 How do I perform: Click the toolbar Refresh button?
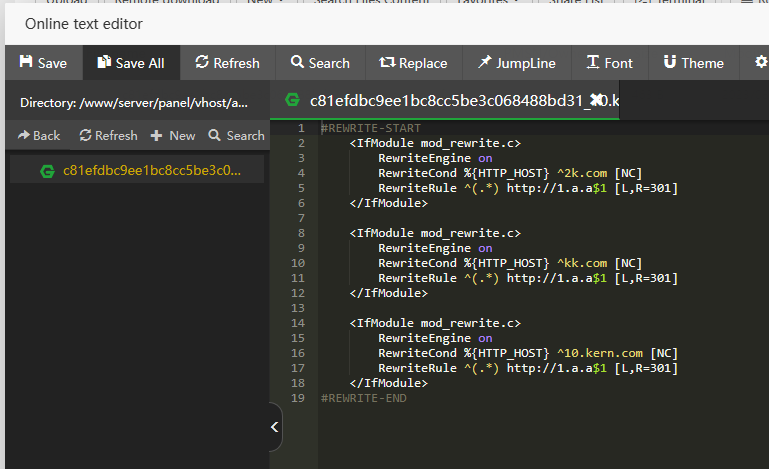click(227, 63)
